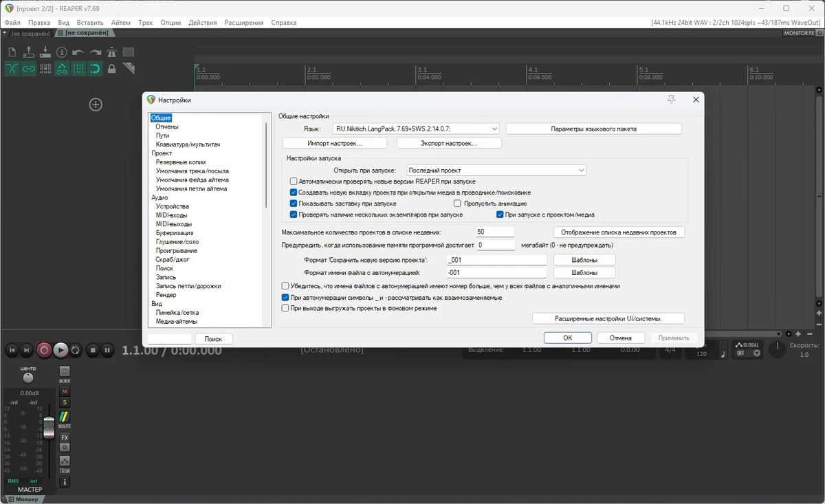Toggle the Ripple editing grid-dots icon
Image resolution: width=825 pixels, height=504 pixels.
45,69
